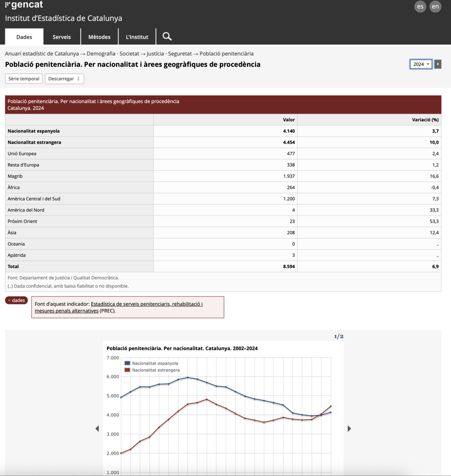Click last point of red estrangera line
451x476 pixels.
pos(331,406)
